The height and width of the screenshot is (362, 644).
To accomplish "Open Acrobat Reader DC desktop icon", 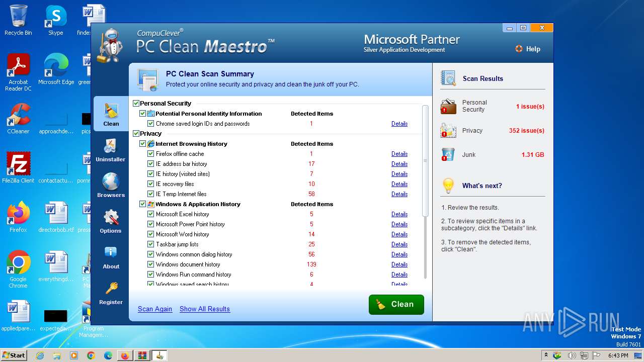I will pos(18,72).
